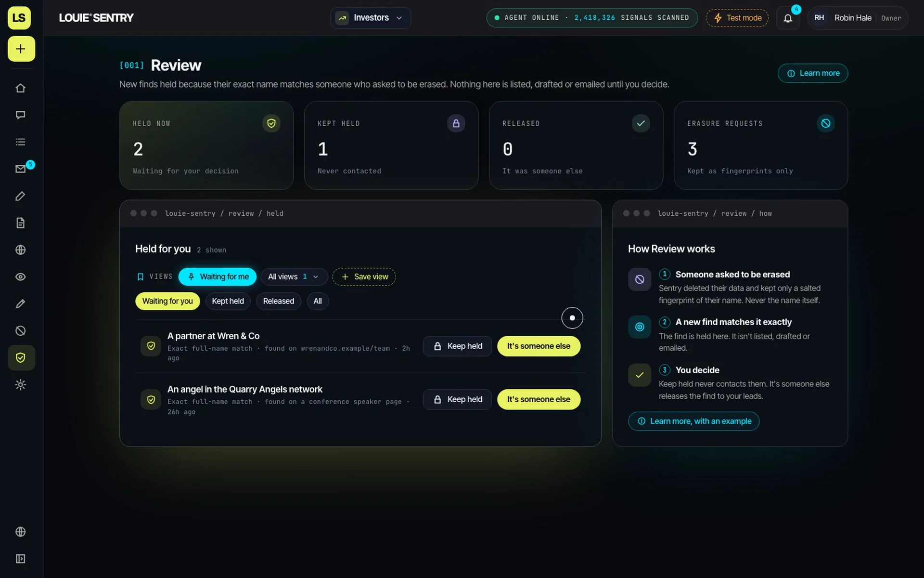
Task: Open the eye watch icon in sidebar
Action: tap(20, 277)
